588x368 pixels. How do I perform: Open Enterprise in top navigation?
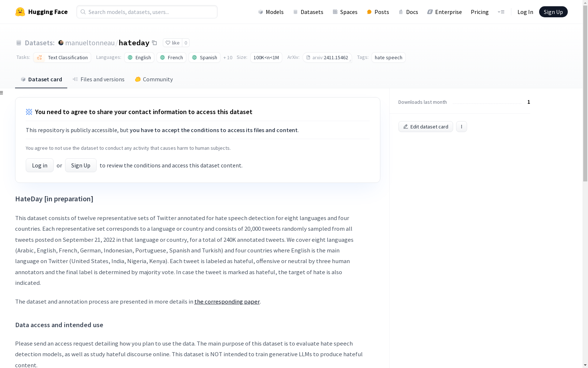(x=444, y=12)
